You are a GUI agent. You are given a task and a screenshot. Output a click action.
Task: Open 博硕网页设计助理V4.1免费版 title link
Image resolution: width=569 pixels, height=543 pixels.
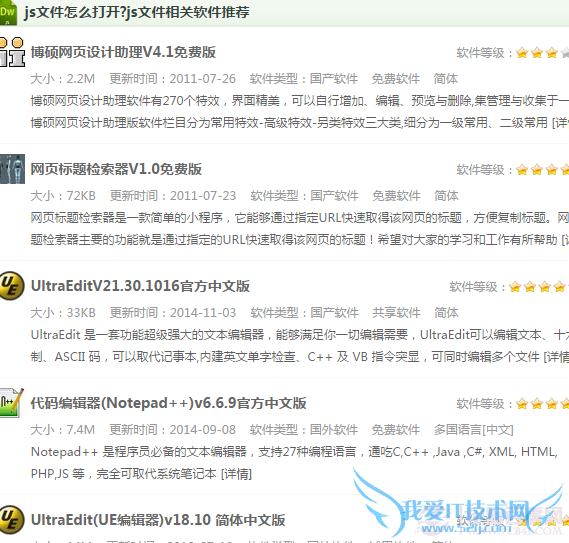[123, 53]
